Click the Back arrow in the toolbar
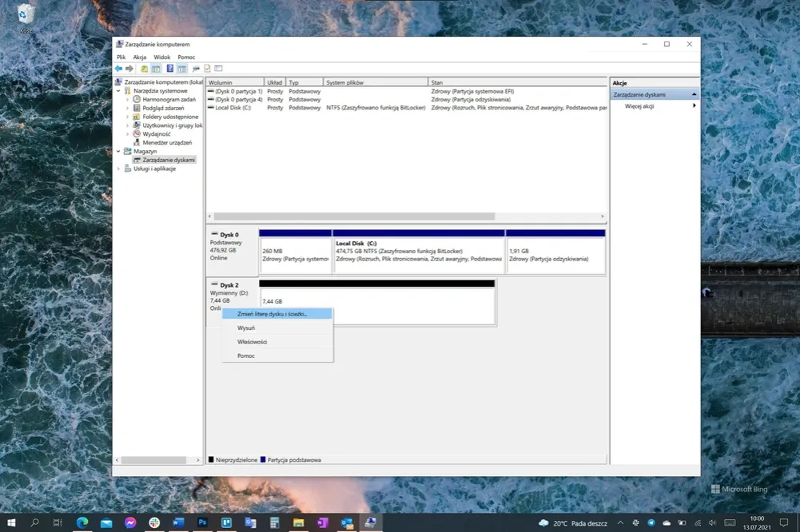 [119, 69]
